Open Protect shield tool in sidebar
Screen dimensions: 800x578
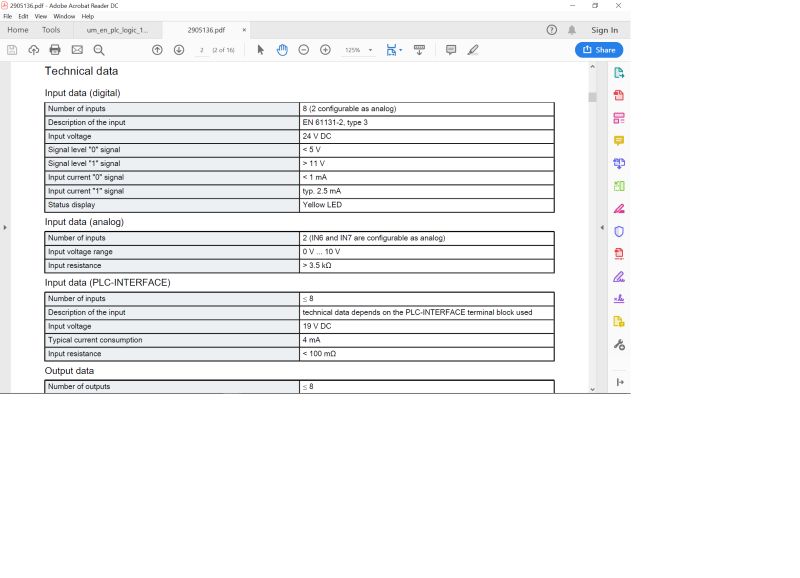(619, 232)
